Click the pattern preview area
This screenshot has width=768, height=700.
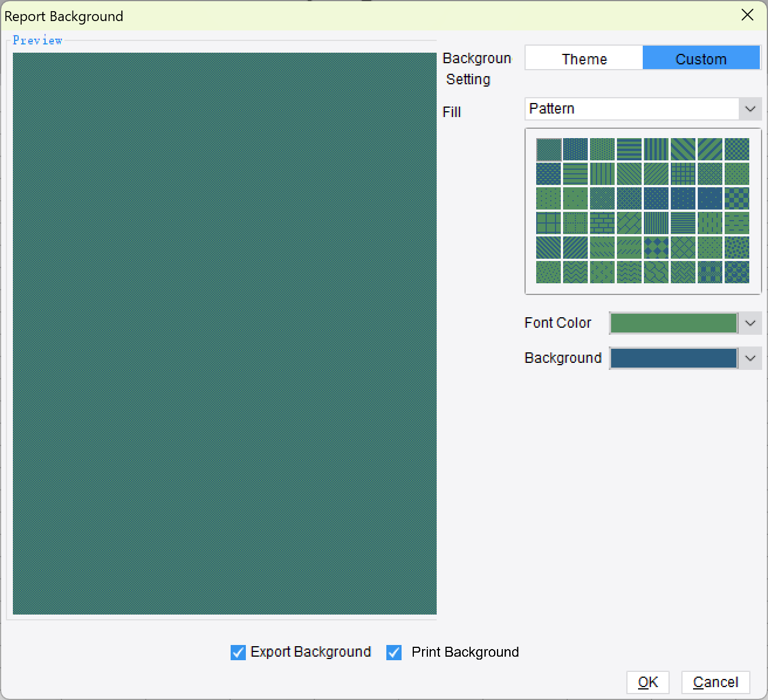pos(225,334)
